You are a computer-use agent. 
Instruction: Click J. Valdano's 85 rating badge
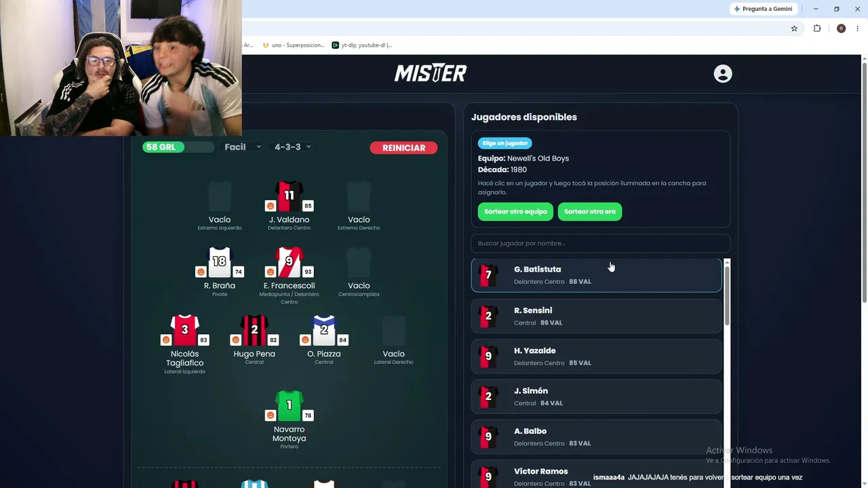(x=308, y=205)
